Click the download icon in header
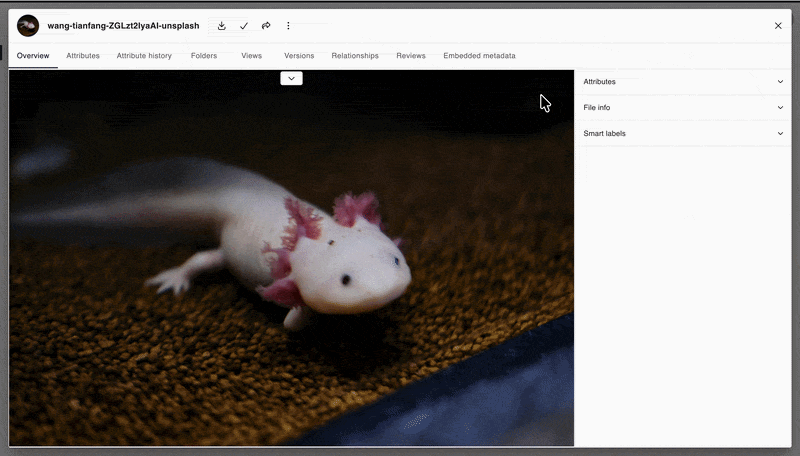 click(221, 26)
